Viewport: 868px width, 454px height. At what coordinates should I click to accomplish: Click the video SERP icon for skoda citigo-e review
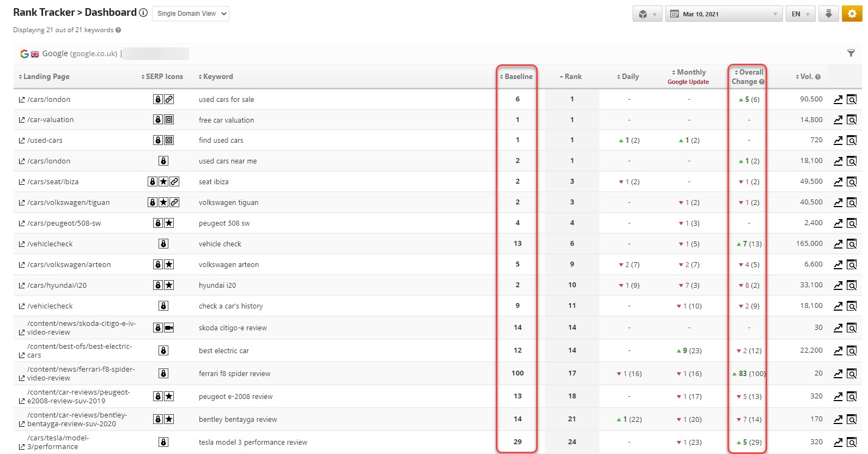click(169, 328)
